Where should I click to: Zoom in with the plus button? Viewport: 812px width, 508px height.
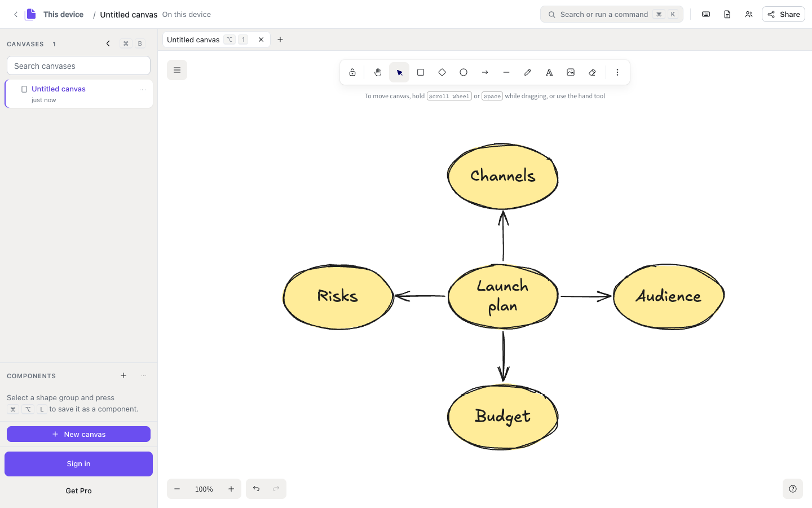pos(231,489)
